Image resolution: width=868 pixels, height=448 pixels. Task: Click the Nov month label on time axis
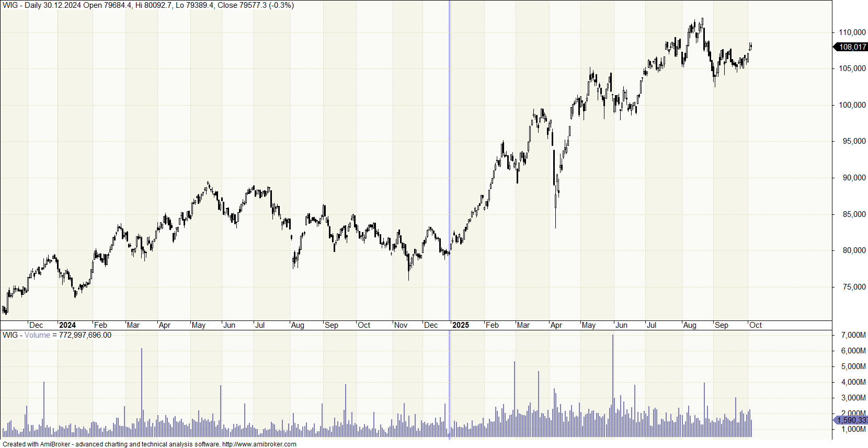(401, 325)
